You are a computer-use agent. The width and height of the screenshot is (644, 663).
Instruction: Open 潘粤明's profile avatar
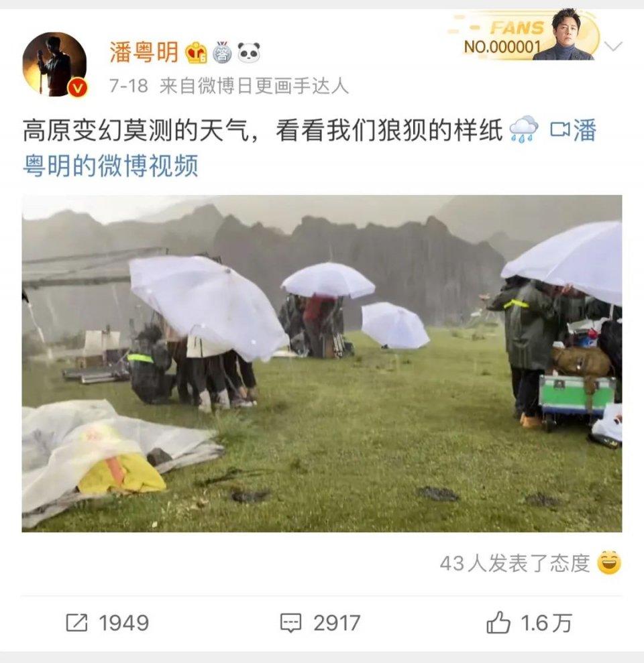(x=54, y=64)
